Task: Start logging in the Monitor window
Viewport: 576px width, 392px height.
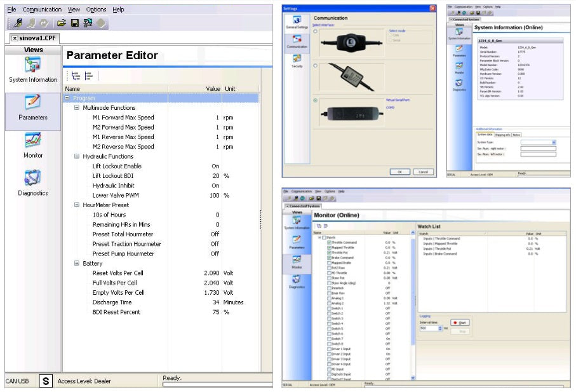Action: tap(460, 323)
